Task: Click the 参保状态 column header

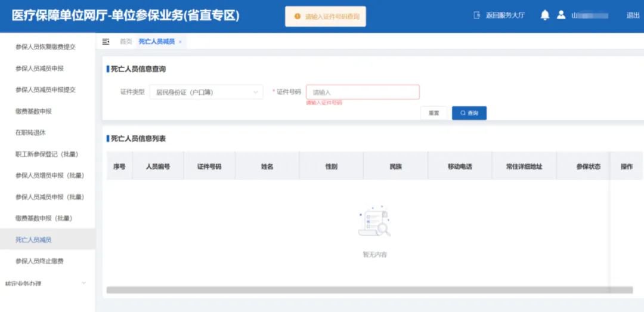Action: click(588, 166)
